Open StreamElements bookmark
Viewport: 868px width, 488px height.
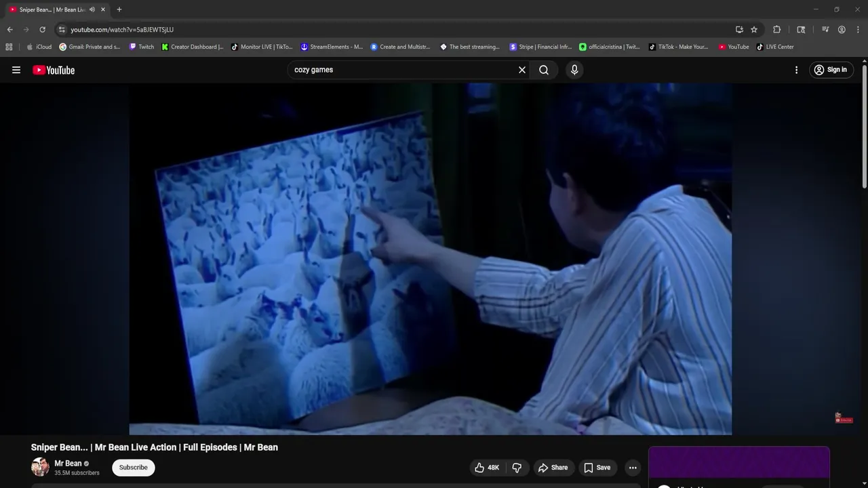click(x=332, y=47)
